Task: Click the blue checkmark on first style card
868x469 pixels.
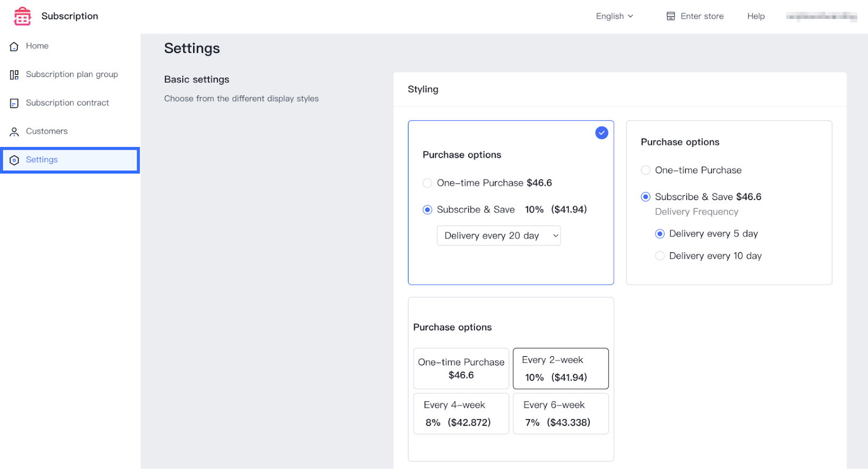Action: point(602,133)
